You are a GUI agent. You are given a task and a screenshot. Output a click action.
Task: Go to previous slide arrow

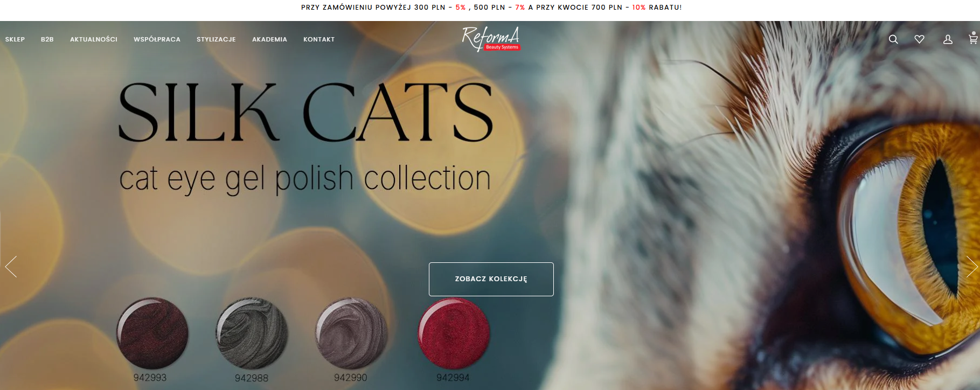point(11,267)
